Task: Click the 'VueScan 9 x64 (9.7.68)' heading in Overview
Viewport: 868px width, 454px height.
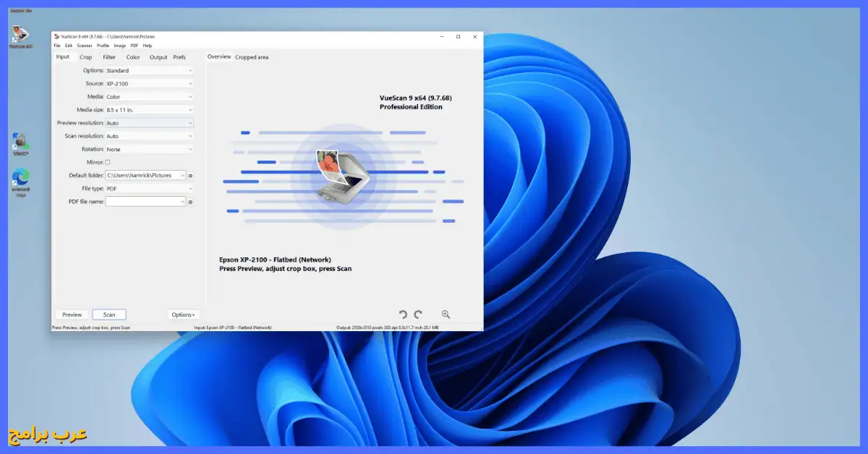Action: (416, 98)
